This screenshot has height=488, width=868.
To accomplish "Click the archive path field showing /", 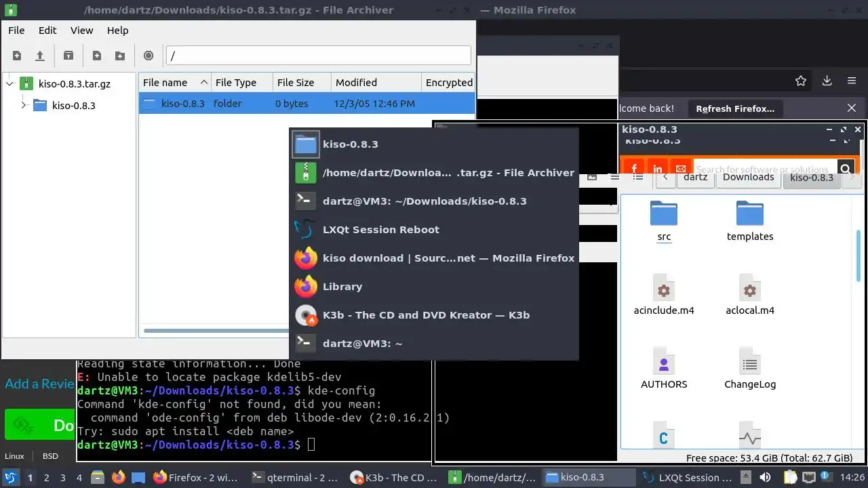I will [318, 56].
